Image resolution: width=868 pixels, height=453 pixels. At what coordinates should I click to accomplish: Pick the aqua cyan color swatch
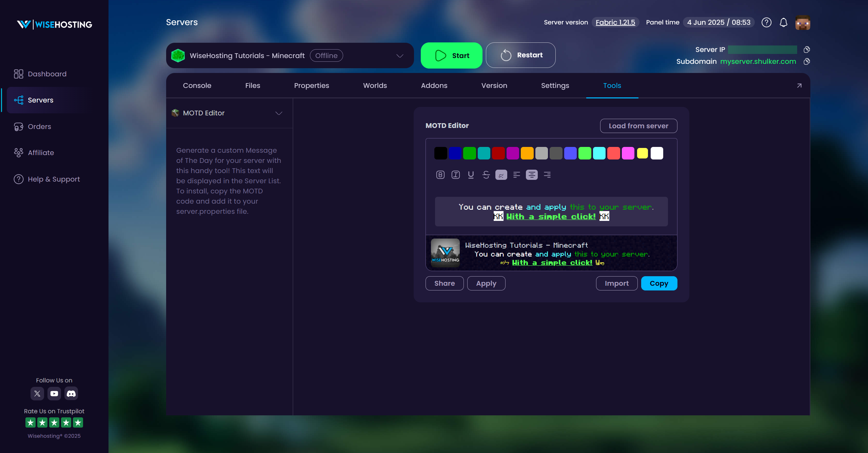pyautogui.click(x=599, y=153)
